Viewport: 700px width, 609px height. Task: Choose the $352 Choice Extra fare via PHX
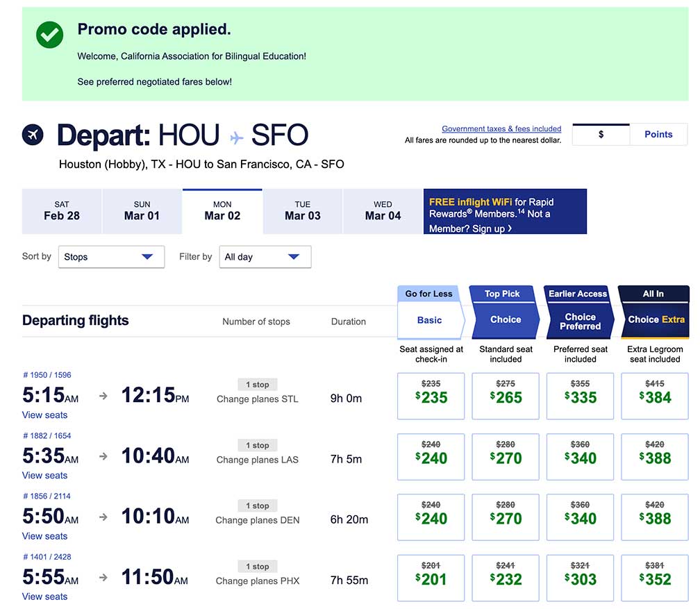click(x=655, y=578)
